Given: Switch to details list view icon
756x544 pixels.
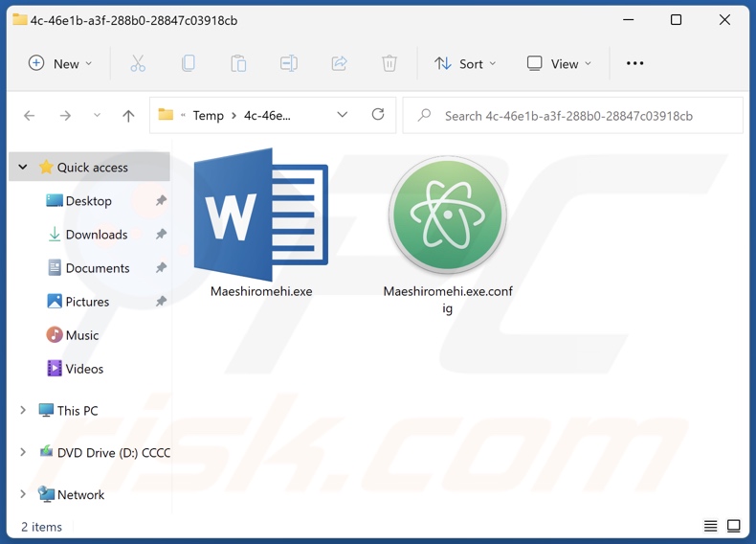Looking at the screenshot, I should point(710,526).
